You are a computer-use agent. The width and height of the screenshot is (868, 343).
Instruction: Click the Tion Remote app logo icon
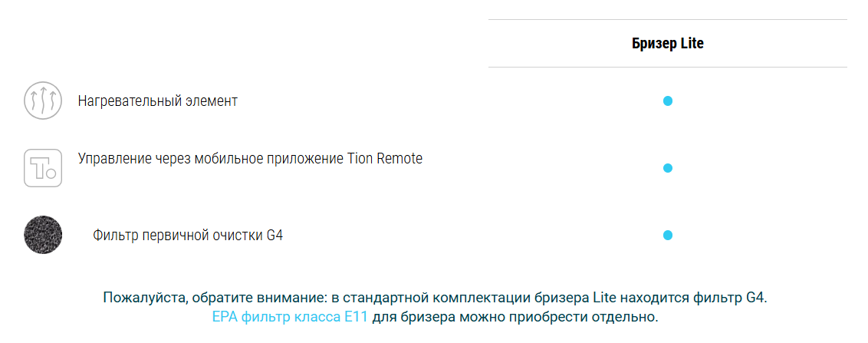43,168
